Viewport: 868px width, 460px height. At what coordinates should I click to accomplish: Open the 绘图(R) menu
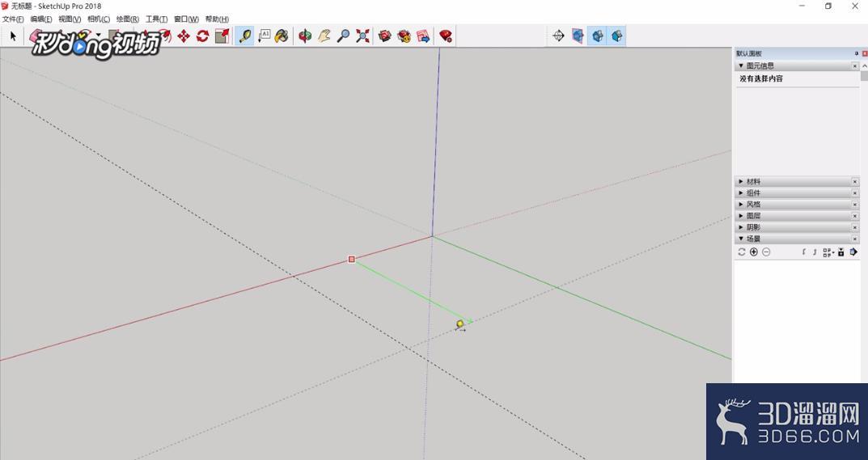pyautogui.click(x=127, y=19)
